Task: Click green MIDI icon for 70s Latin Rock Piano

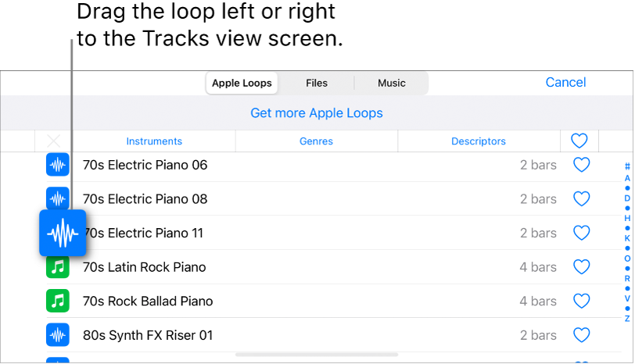Action: click(x=58, y=267)
